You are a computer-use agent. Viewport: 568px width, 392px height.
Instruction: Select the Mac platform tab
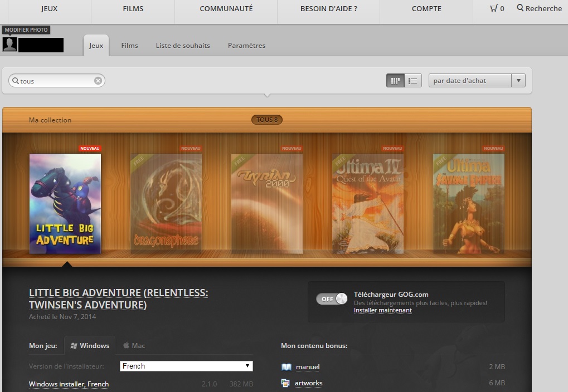click(133, 345)
